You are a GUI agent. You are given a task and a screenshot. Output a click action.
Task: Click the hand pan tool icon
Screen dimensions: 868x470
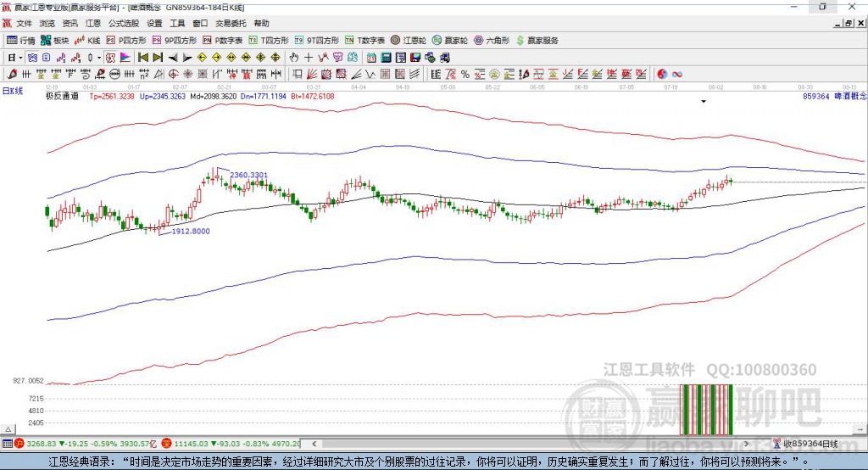(293, 58)
